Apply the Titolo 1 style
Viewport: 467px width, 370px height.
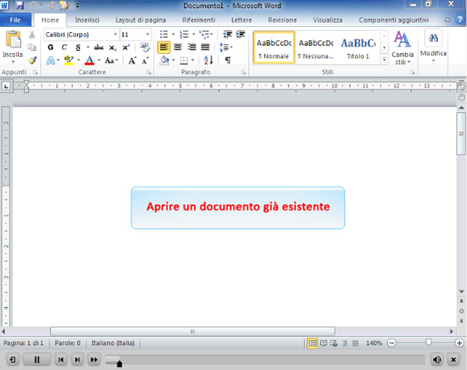click(x=358, y=47)
